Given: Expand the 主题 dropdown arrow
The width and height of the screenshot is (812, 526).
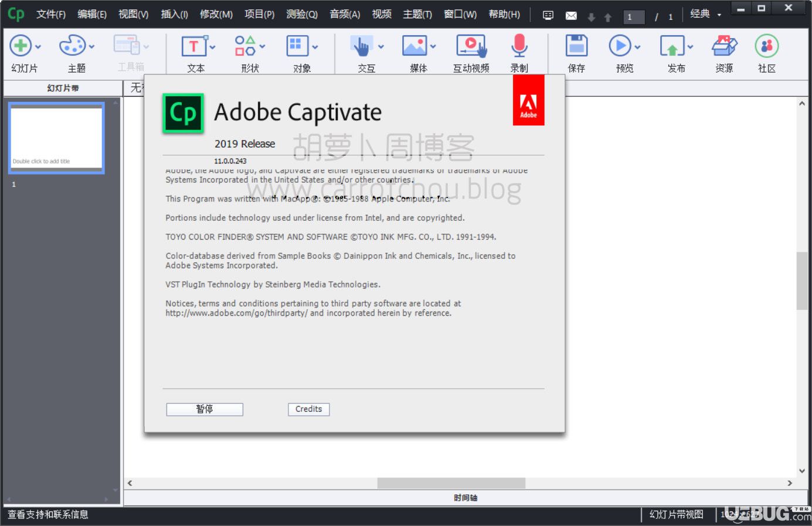Looking at the screenshot, I should tap(91, 47).
